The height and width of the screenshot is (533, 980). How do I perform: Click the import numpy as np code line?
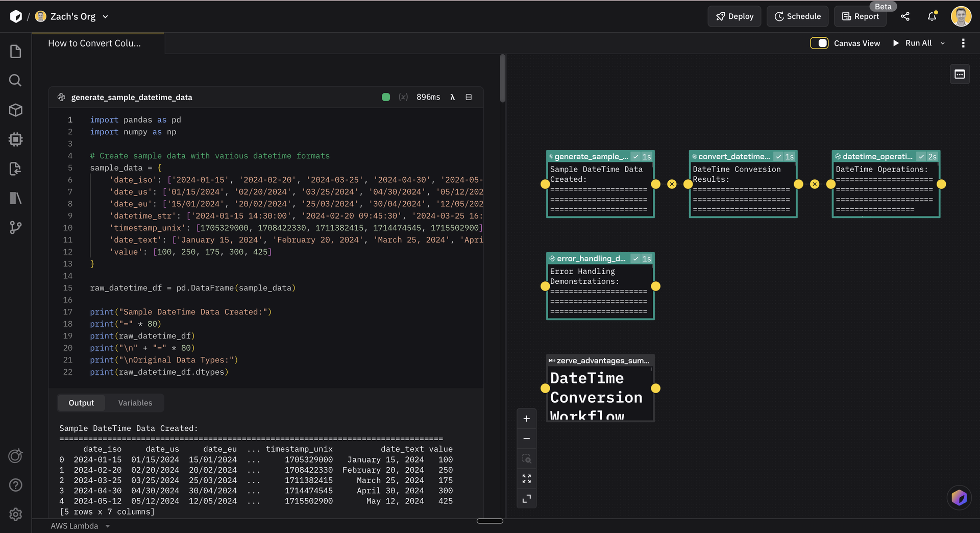point(133,132)
